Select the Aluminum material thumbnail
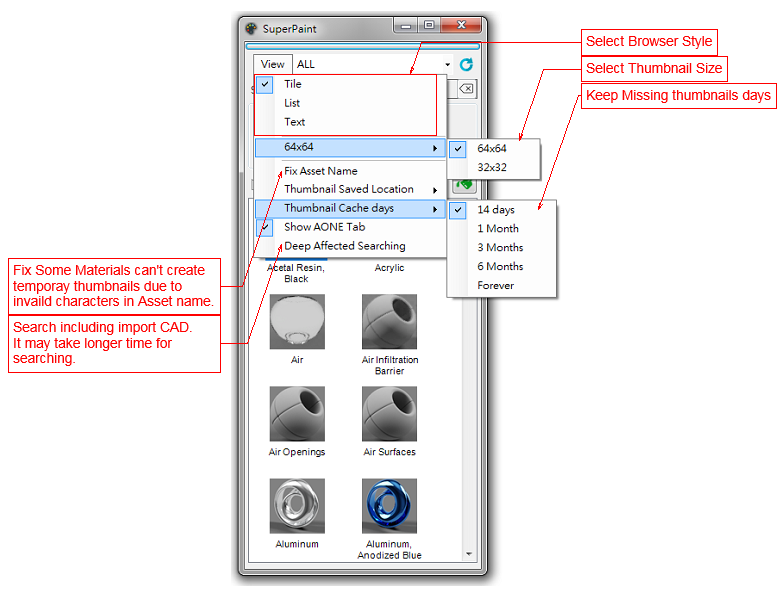 [x=297, y=506]
